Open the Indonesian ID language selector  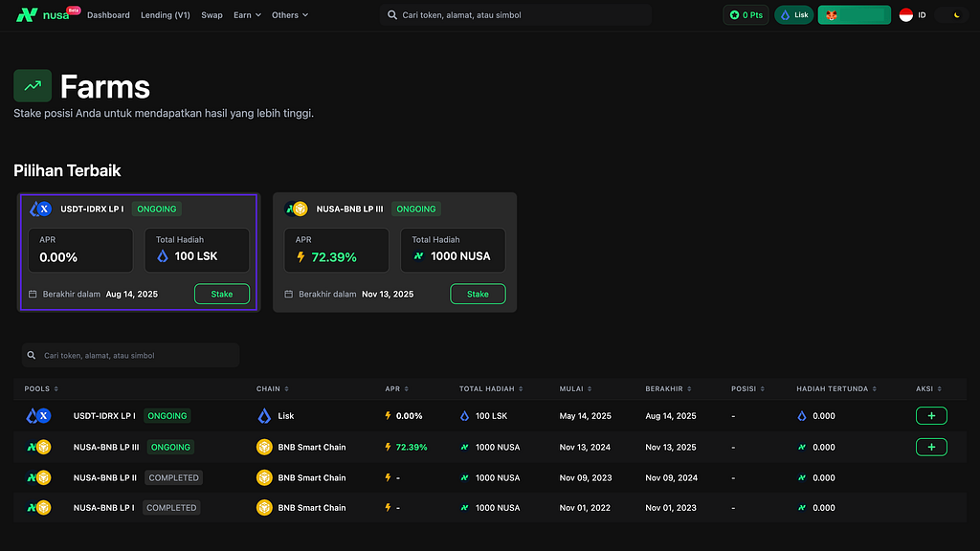click(x=912, y=15)
